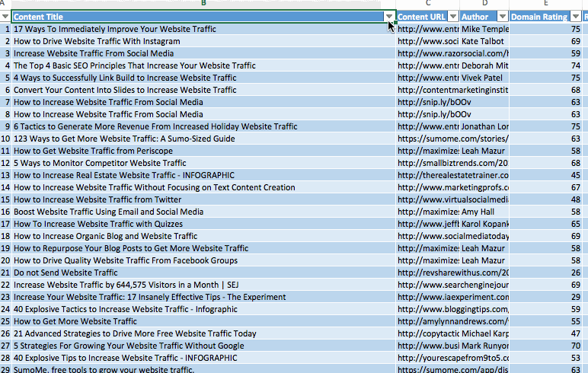
Task: Click '5 Strategies For Growing Your Website Traffic' cell
Action: click(203, 346)
